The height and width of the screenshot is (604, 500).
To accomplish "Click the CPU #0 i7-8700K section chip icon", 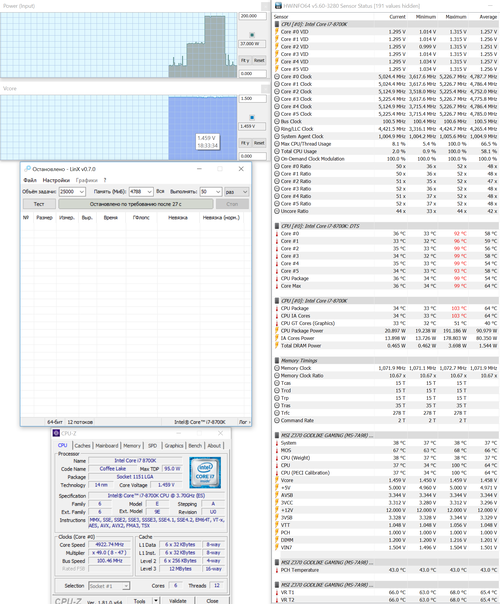I will click(x=277, y=24).
